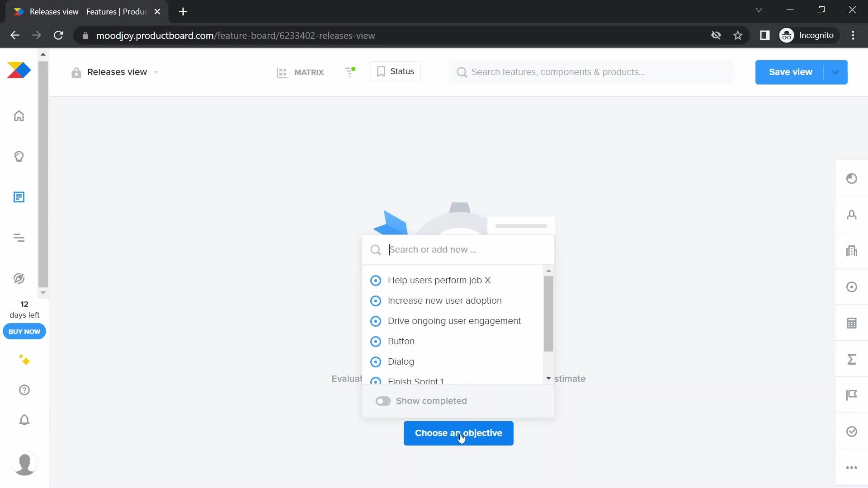Open the more options ellipsis panel icon

pyautogui.click(x=852, y=468)
